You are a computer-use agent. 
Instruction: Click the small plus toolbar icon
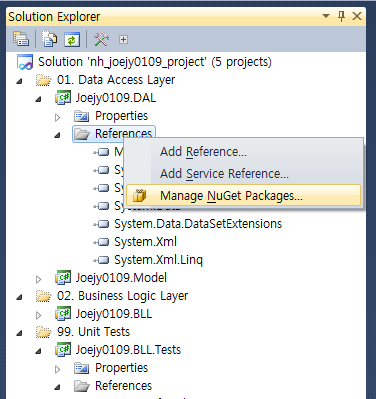[x=123, y=40]
